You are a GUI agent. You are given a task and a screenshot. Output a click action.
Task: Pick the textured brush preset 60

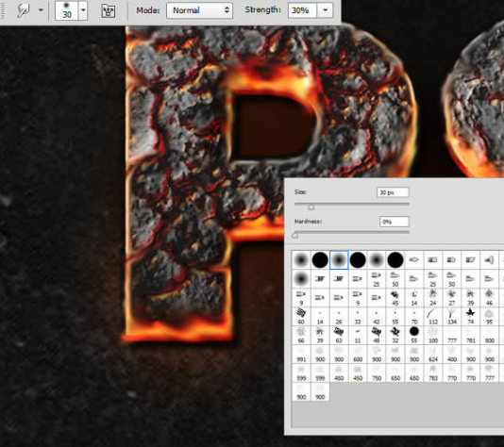[301, 316]
